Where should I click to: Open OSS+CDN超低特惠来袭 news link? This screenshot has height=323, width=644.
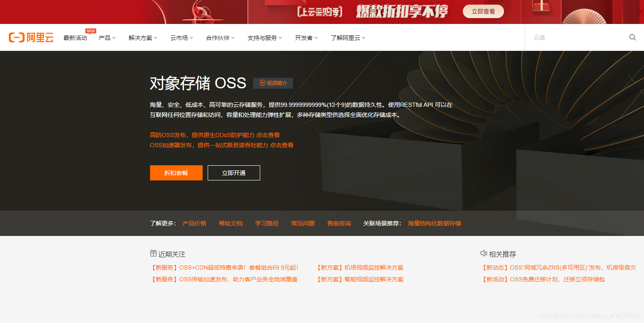coord(224,267)
